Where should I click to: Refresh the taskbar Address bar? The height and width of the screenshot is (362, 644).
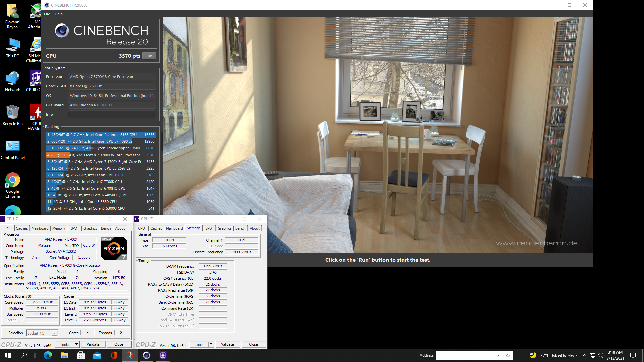[508, 355]
